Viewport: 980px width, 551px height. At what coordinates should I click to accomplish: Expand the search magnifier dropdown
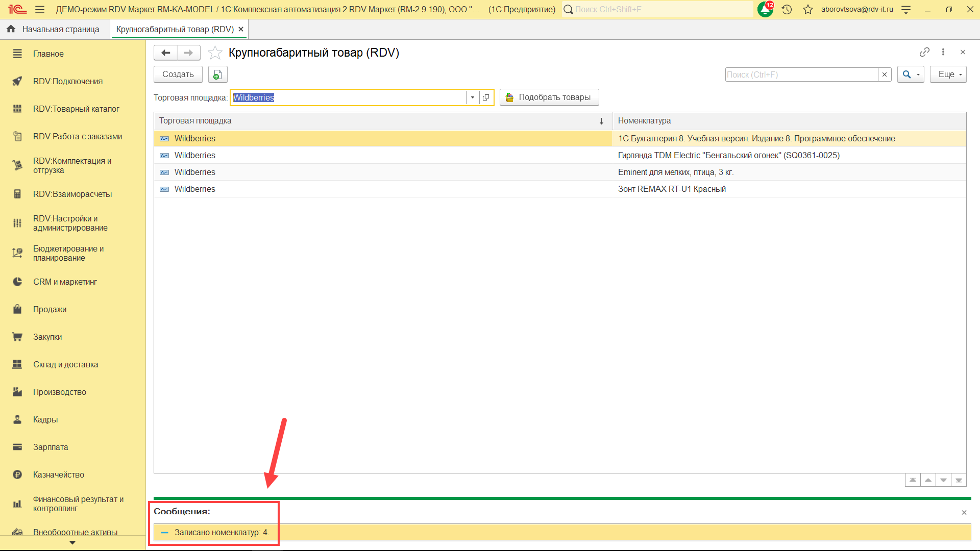(x=918, y=74)
